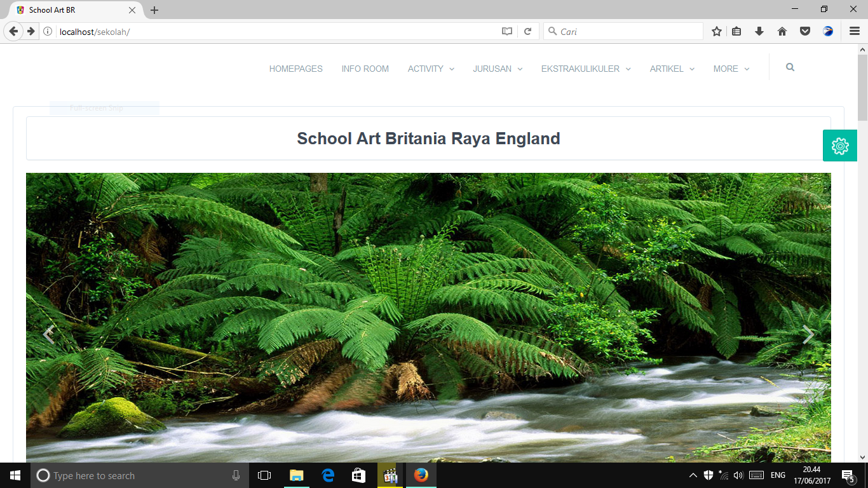868x488 pixels.
Task: Open the EKSTRAKULIKULER dropdown
Action: [x=585, y=69]
